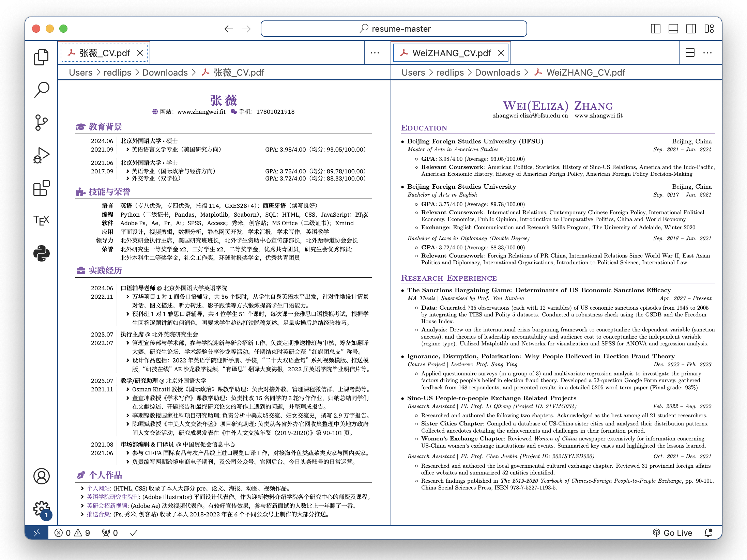Open the Source Control view
This screenshot has width=747, height=560.
(x=41, y=123)
